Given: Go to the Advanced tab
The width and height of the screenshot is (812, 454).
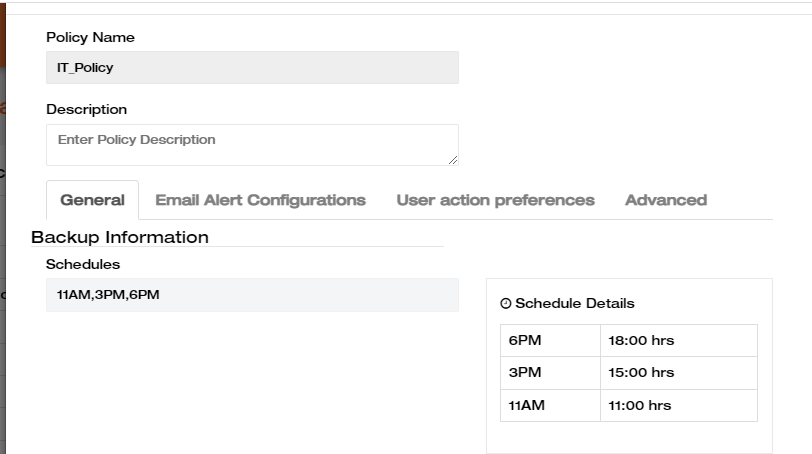Looking at the screenshot, I should (x=665, y=200).
